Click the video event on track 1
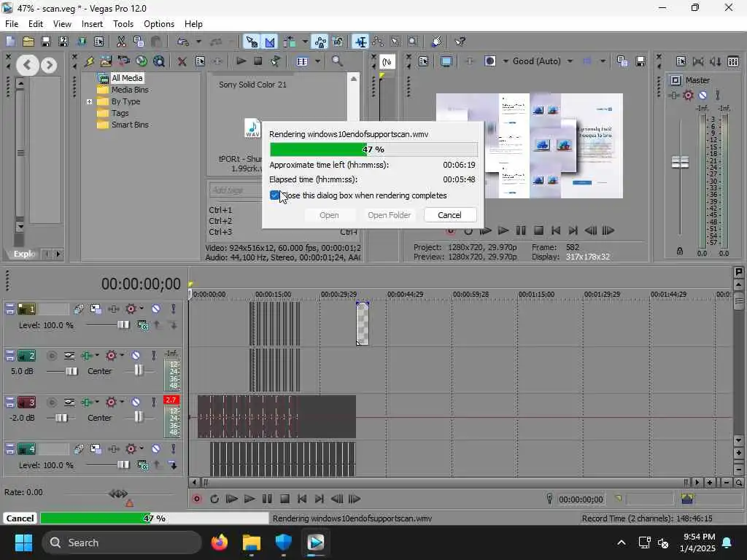 (x=363, y=323)
